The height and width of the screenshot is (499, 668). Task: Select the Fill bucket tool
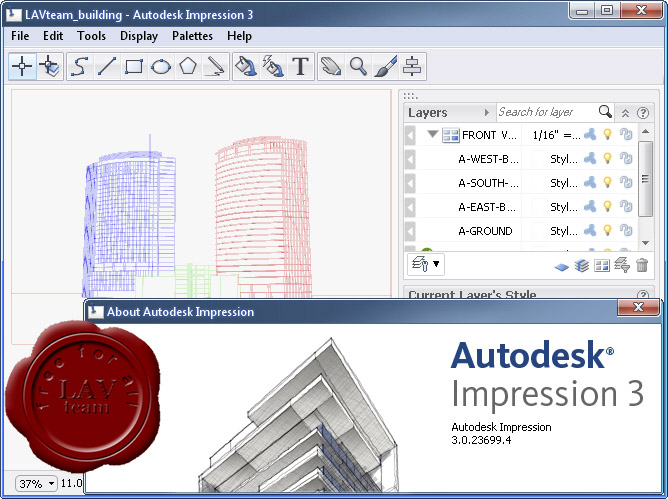246,66
